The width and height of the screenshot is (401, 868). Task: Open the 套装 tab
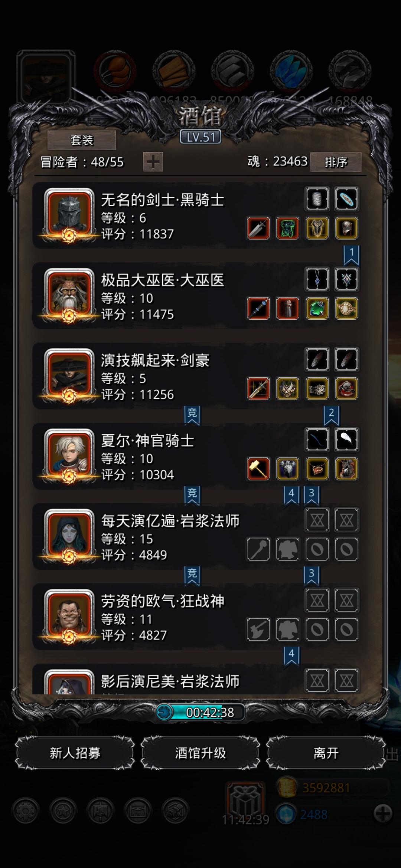pyautogui.click(x=82, y=140)
